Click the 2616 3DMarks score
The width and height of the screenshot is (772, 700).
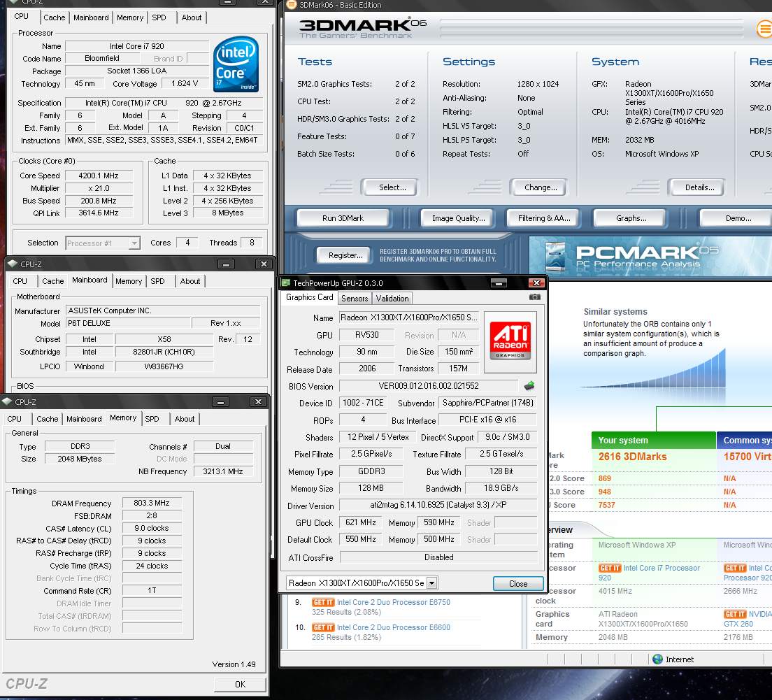(x=632, y=457)
